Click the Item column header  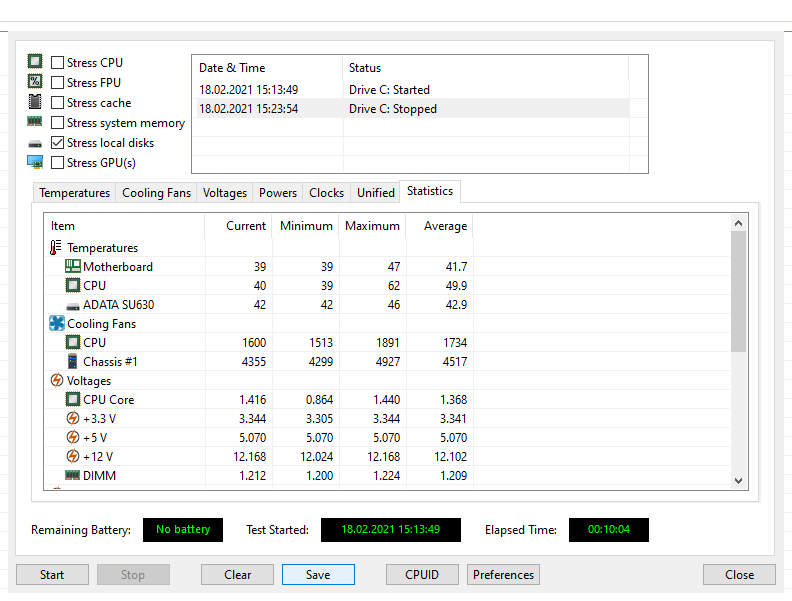125,226
